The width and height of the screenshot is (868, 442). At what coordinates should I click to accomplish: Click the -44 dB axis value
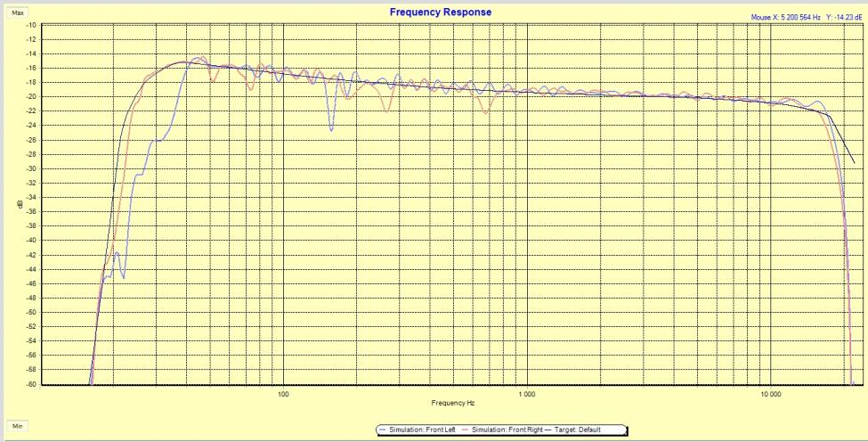coord(31,269)
